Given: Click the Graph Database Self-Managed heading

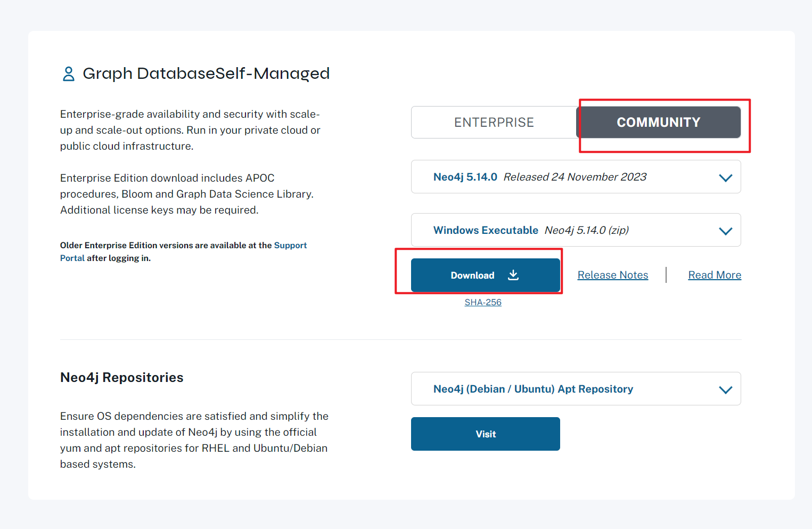Looking at the screenshot, I should pos(206,74).
